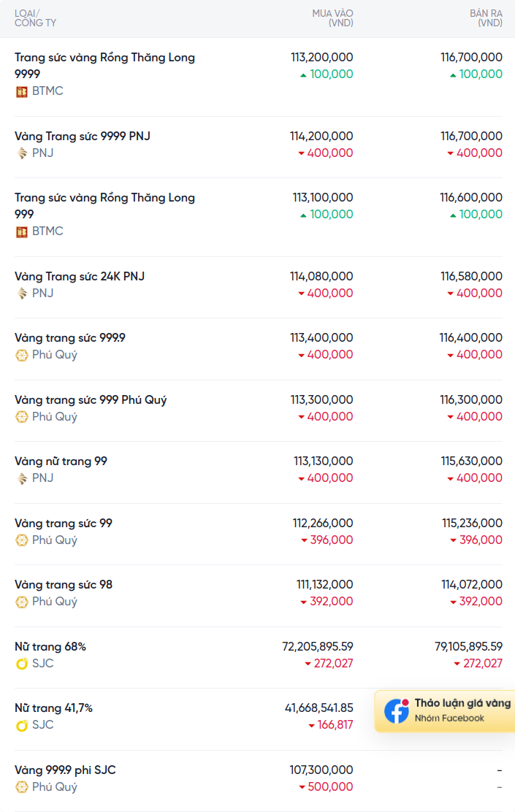Click Phú Quý logo under Vàng trang sức 999.9
The height and width of the screenshot is (812, 515).
(22, 355)
